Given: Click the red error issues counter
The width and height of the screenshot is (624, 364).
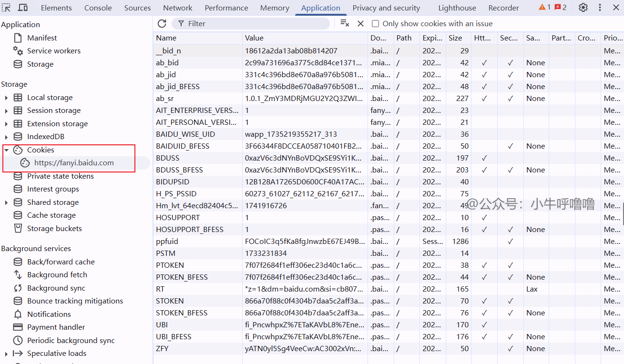Looking at the screenshot, I should click(x=561, y=8).
